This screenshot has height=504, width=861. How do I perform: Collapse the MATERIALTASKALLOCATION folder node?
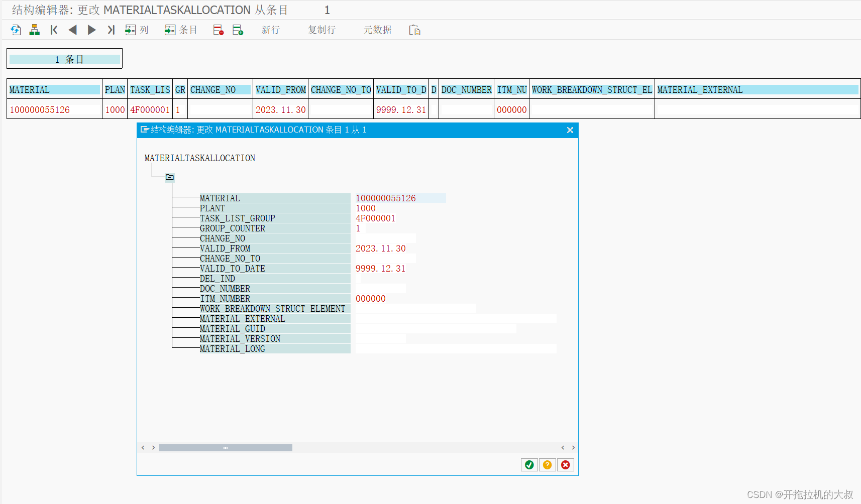[169, 177]
